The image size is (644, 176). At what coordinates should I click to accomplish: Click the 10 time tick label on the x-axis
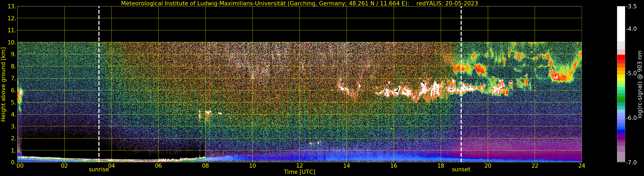pyautogui.click(x=252, y=166)
